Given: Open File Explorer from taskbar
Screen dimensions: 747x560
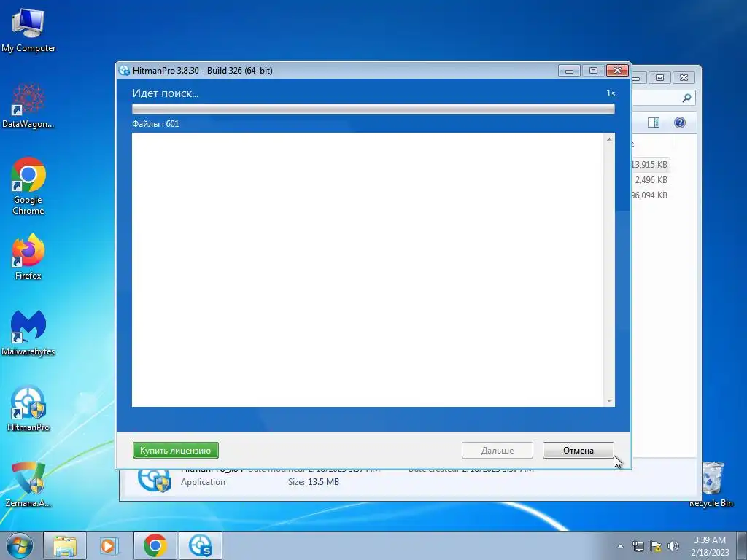Looking at the screenshot, I should click(65, 545).
